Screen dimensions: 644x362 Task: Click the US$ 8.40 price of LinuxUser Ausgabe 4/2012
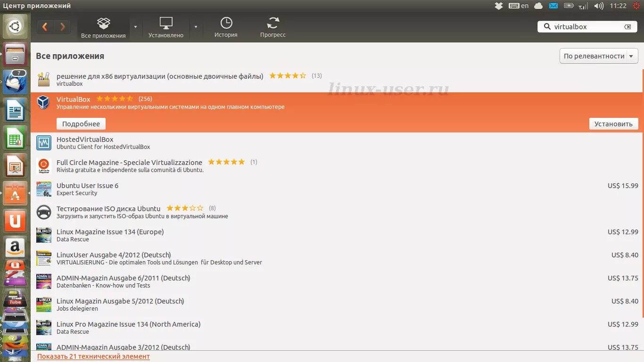click(625, 255)
